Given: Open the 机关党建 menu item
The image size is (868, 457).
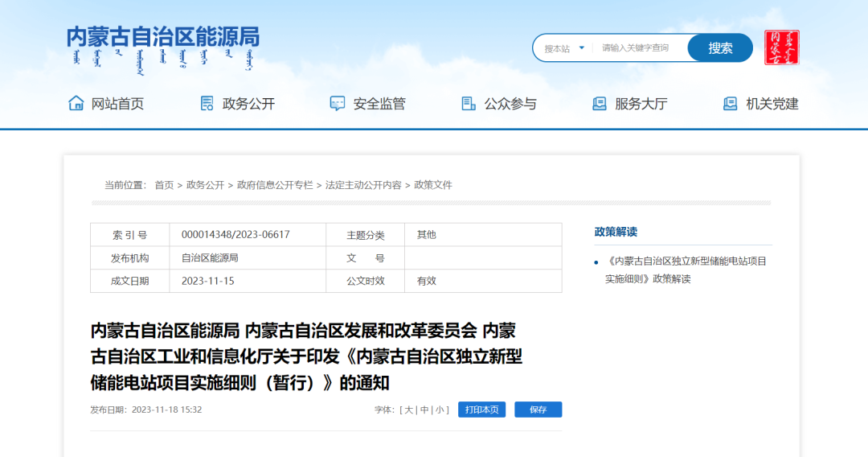Looking at the screenshot, I should 772,104.
